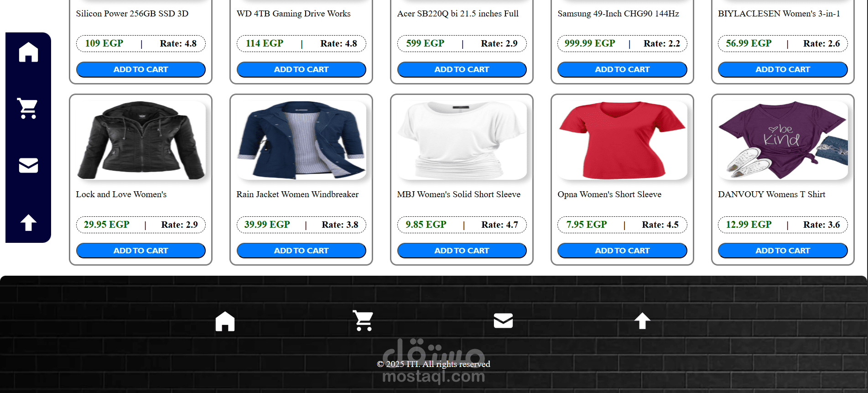Add Silicon Power 256GB SSD to cart
Screen dimensions: 868x393
140,69
